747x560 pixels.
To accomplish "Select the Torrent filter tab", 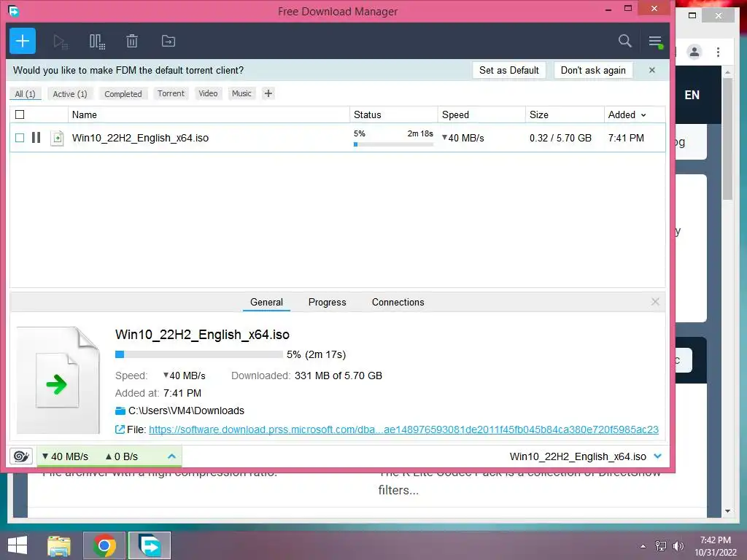I will (x=171, y=93).
